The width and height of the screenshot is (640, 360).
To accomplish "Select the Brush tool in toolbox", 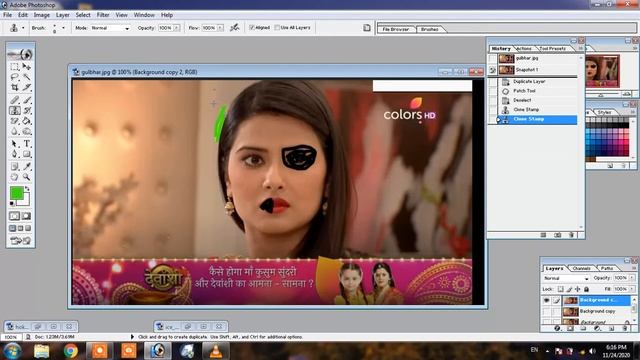I will (27, 100).
